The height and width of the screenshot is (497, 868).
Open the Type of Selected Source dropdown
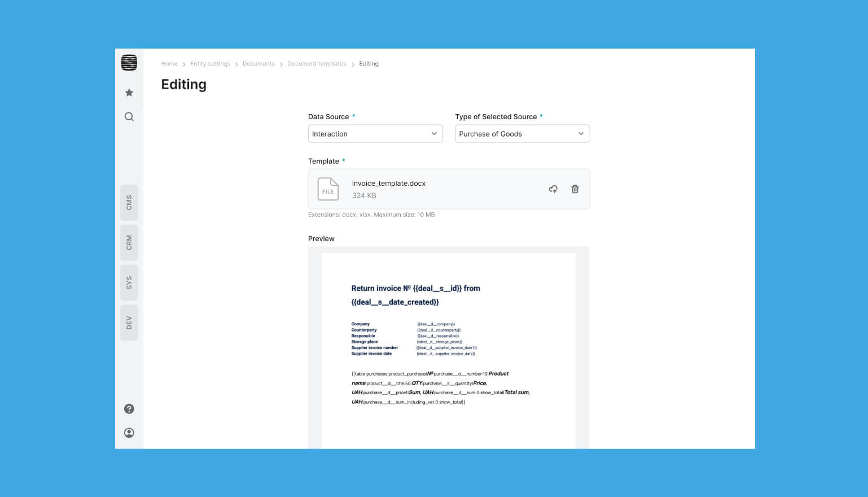(522, 134)
